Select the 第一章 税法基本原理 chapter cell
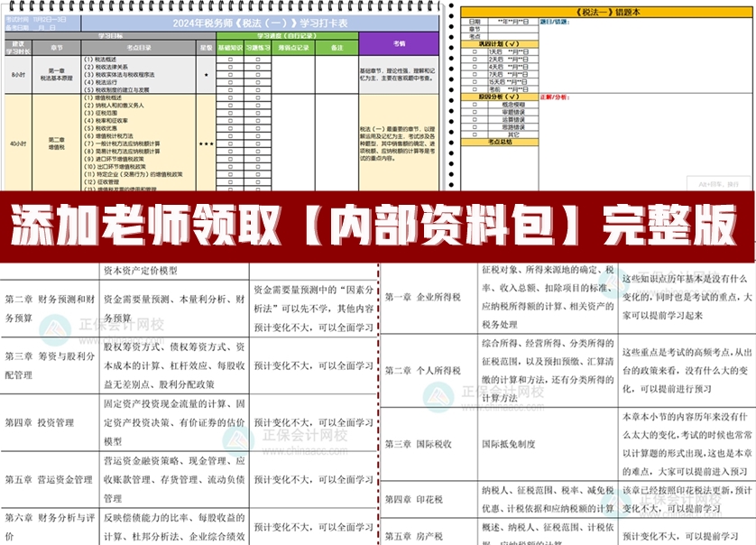This screenshot has width=756, height=545. click(57, 75)
